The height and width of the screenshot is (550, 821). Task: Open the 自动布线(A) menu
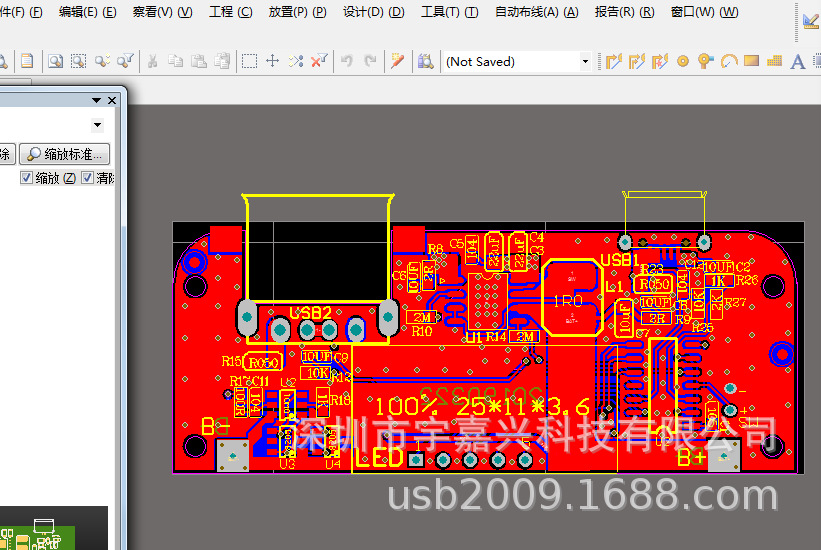click(x=537, y=12)
